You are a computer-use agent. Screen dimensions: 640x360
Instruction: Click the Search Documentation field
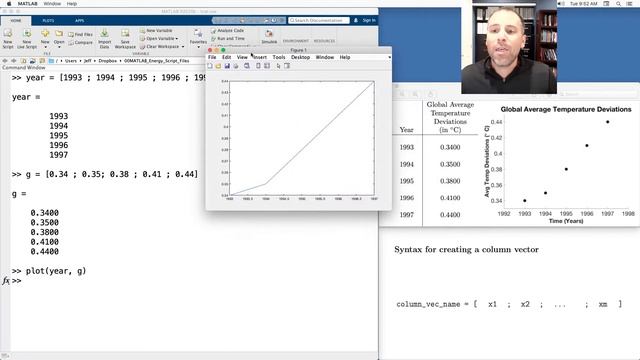pos(319,20)
